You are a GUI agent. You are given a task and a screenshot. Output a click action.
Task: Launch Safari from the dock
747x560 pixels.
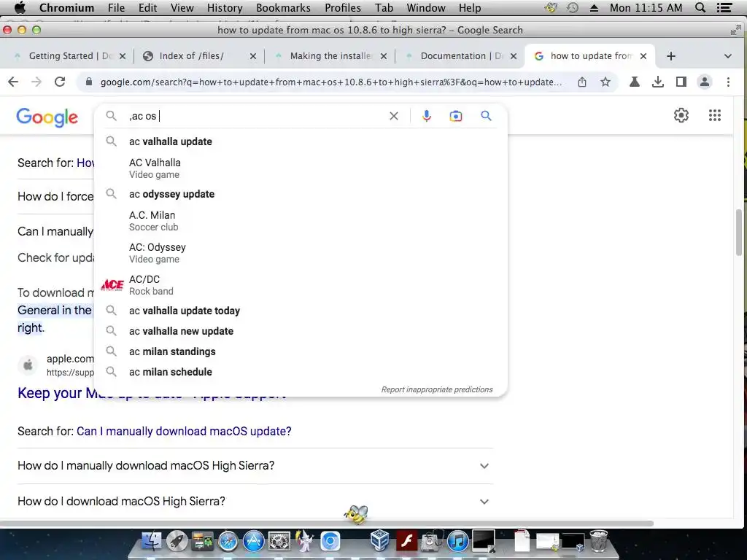click(228, 541)
